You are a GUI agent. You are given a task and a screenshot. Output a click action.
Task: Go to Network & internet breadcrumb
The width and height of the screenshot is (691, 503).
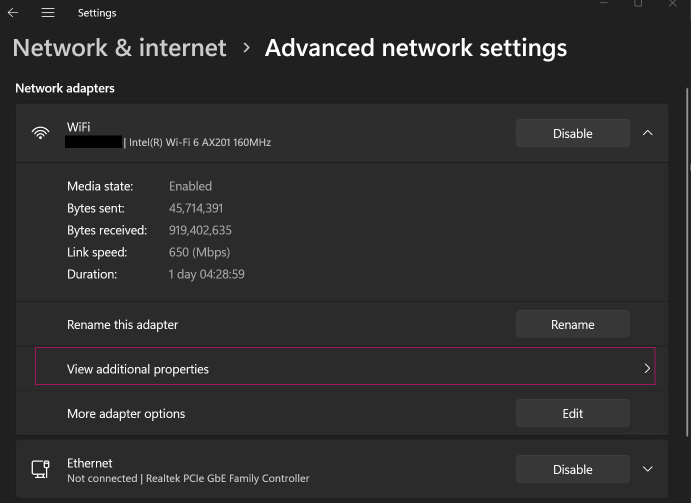(119, 48)
